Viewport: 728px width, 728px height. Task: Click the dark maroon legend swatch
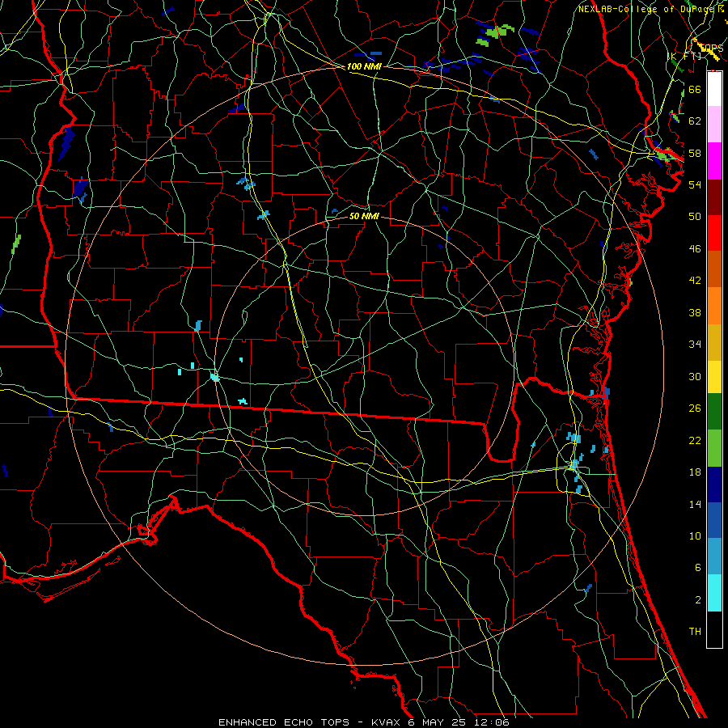click(714, 197)
